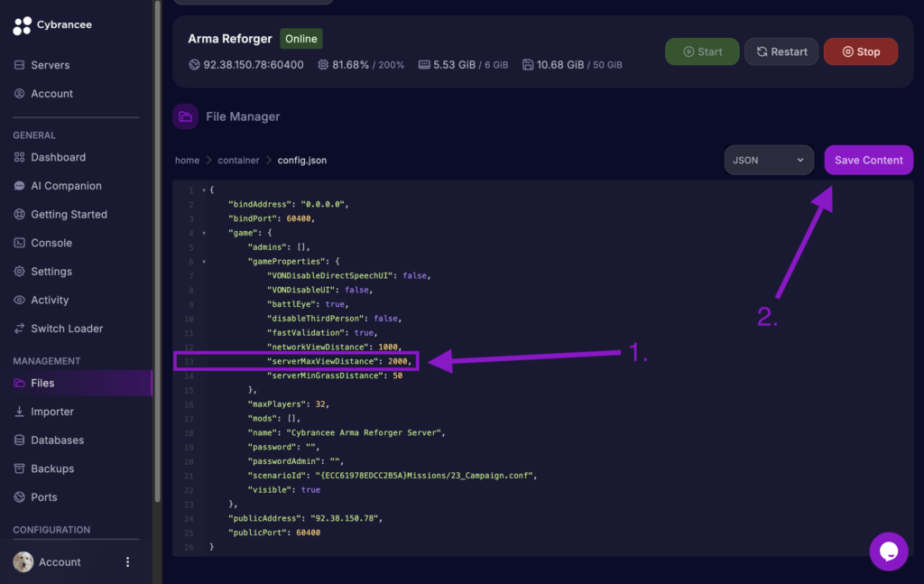Click the Ports icon

coord(20,497)
